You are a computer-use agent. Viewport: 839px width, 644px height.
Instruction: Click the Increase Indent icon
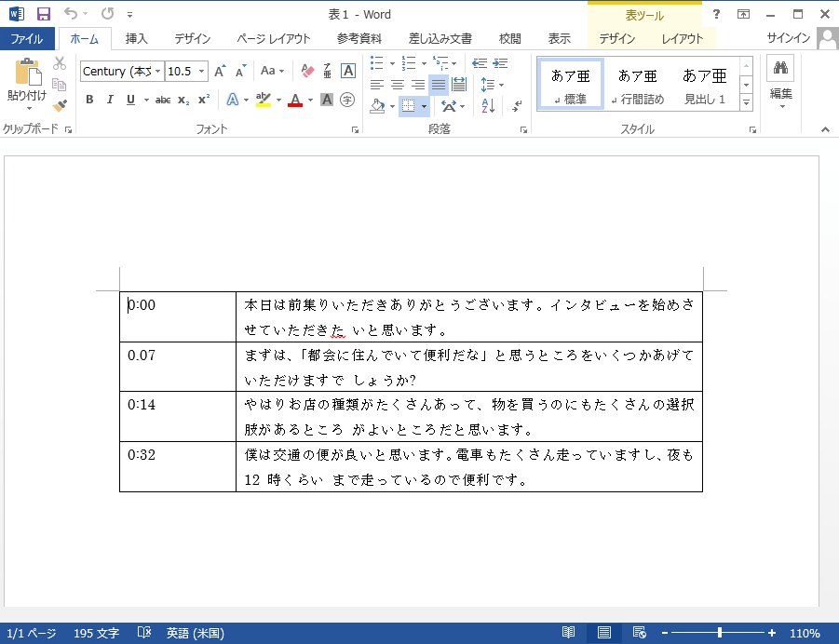[500, 63]
